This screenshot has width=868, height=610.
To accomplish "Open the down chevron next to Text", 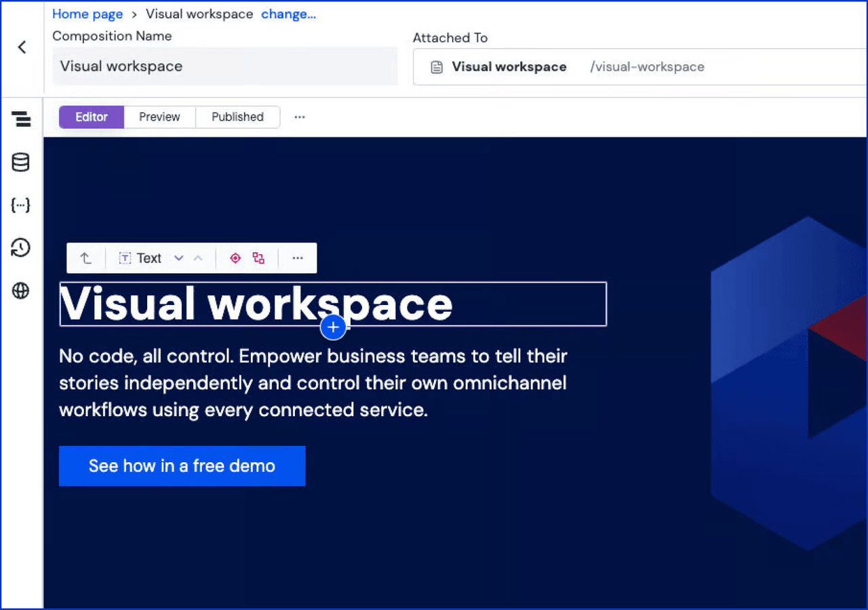I will pos(178,258).
